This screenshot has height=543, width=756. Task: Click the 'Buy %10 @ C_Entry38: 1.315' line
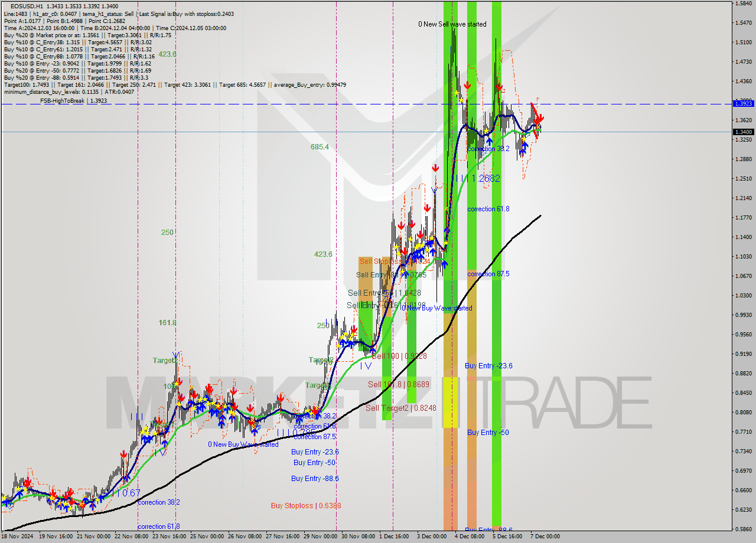tap(77, 42)
